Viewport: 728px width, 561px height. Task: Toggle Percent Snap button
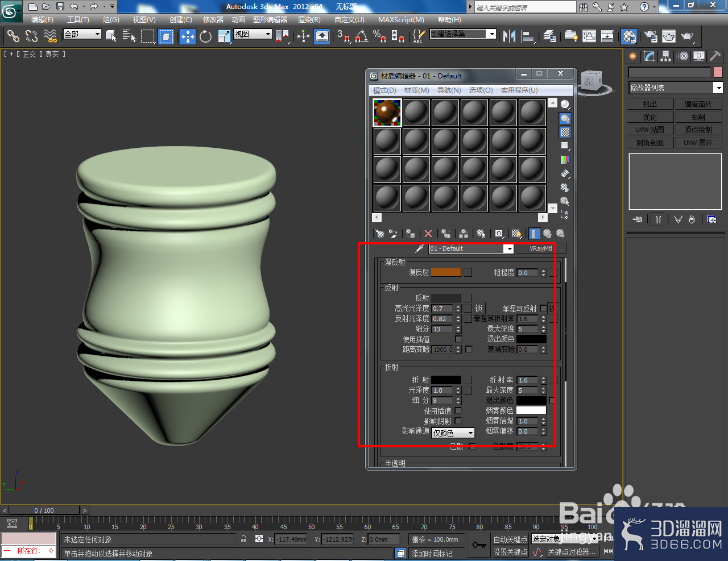coord(379,36)
